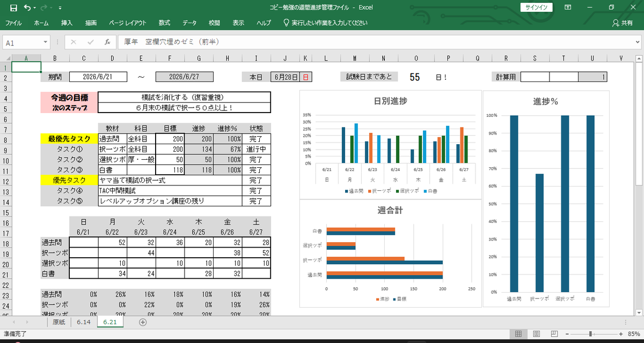Click the start date cell 2026/6/21

coord(98,77)
